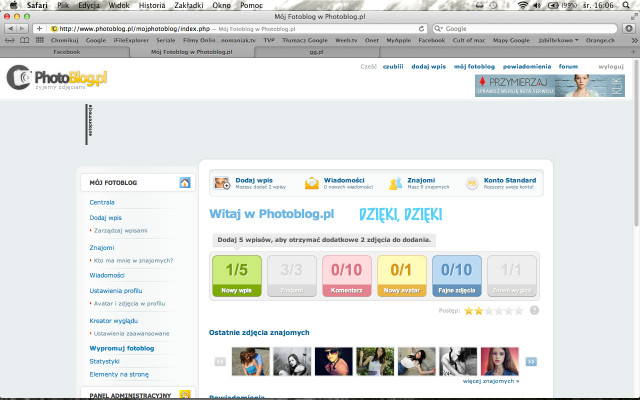Open Kreator wyglądu in the sidebar

point(114,321)
